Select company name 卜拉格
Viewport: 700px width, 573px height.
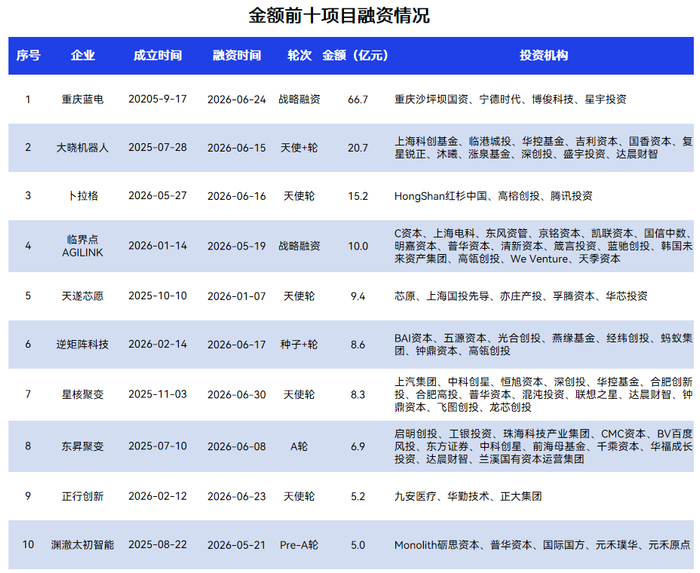83,195
